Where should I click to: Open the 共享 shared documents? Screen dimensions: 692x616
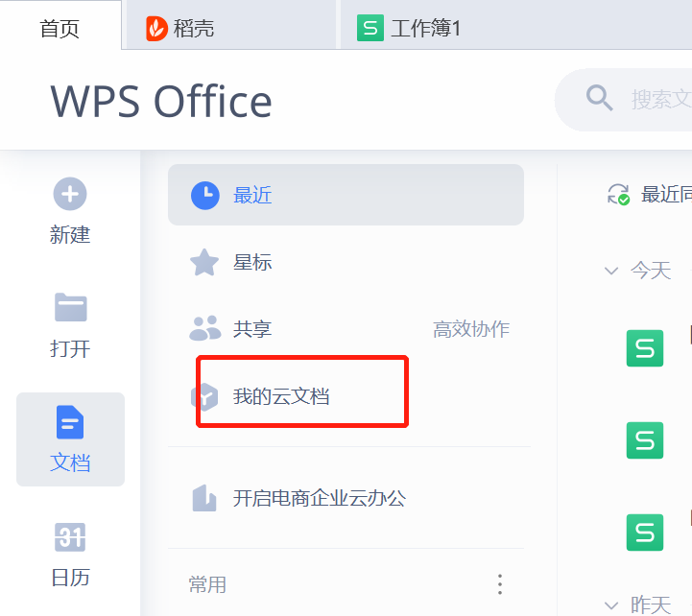(252, 329)
